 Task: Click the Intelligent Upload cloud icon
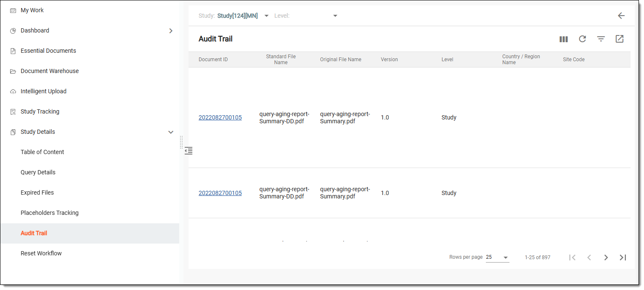[13, 92]
